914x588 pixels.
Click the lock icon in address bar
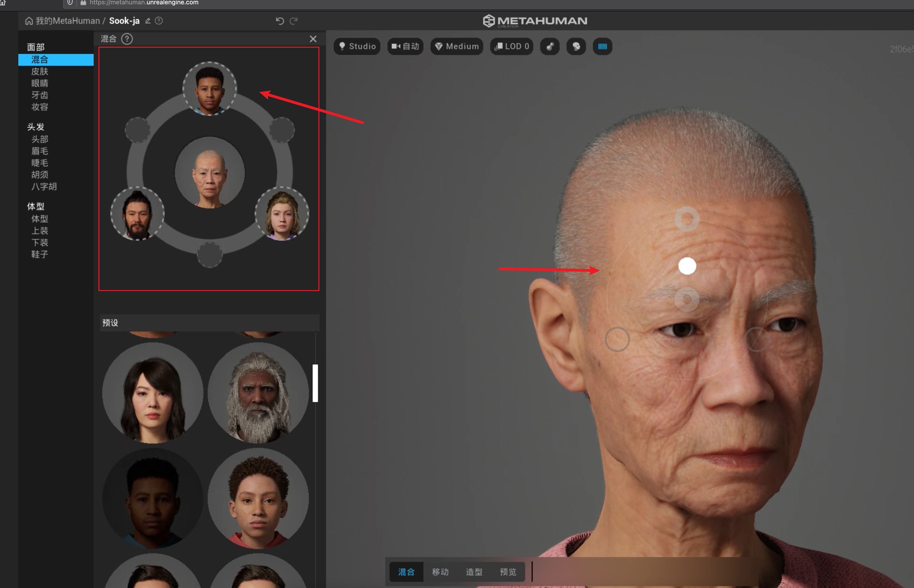83,3
